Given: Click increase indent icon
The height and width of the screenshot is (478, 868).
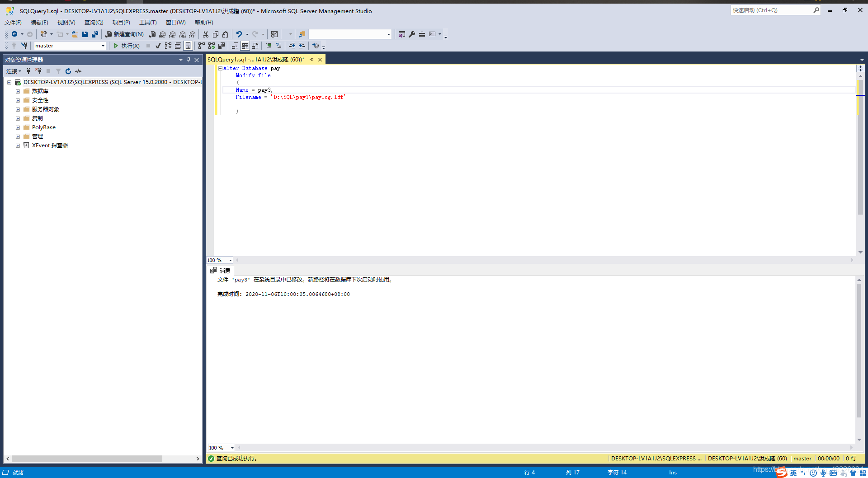Looking at the screenshot, I should pyautogui.click(x=302, y=46).
